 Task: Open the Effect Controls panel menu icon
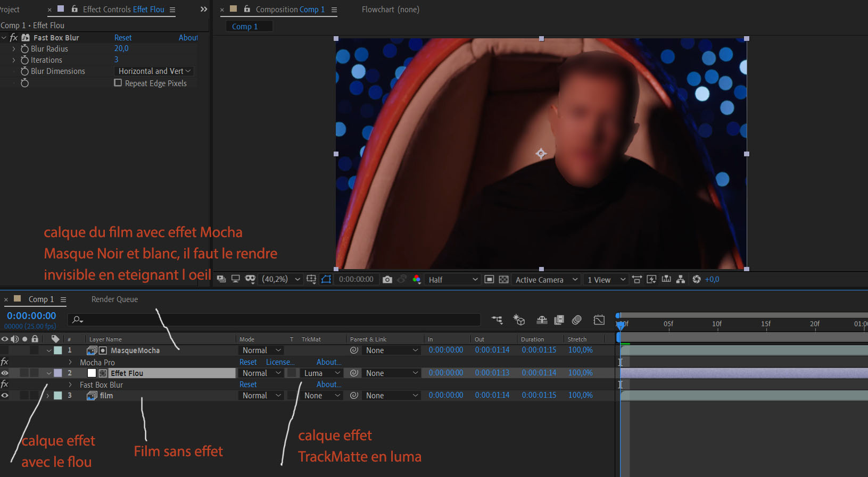point(172,10)
